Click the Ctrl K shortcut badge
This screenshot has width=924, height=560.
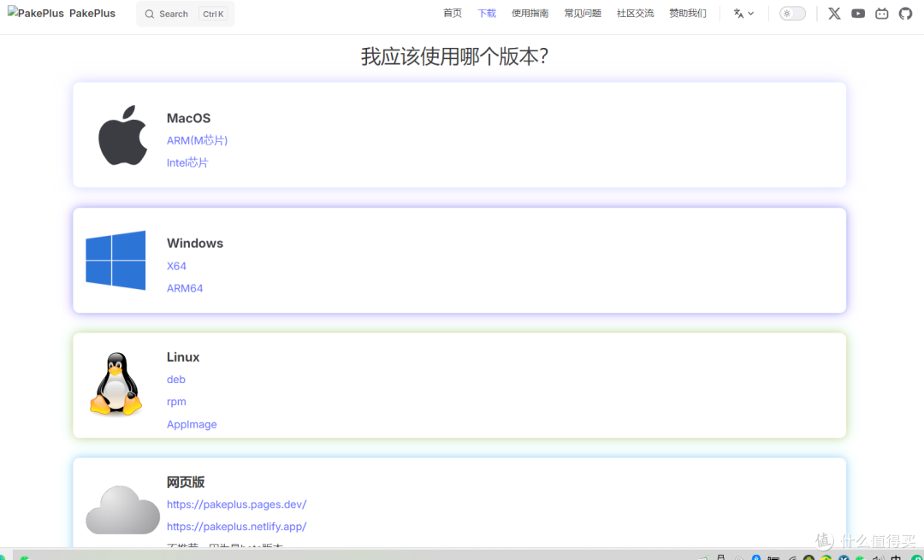click(x=213, y=15)
